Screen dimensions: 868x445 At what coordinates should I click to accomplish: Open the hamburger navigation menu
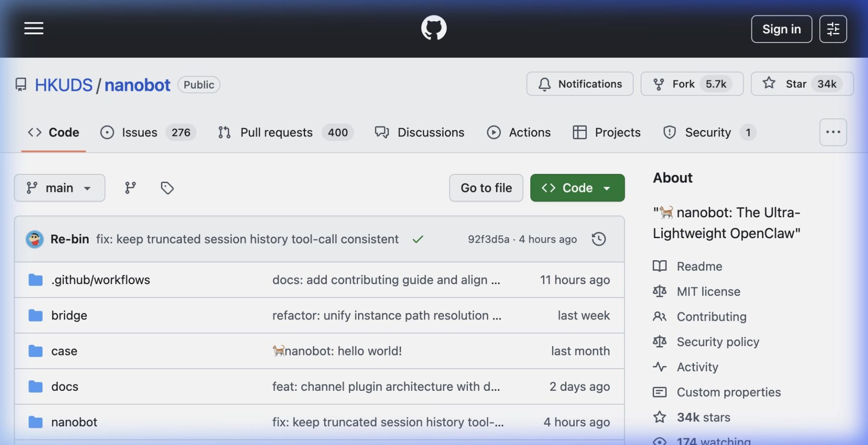[x=34, y=28]
